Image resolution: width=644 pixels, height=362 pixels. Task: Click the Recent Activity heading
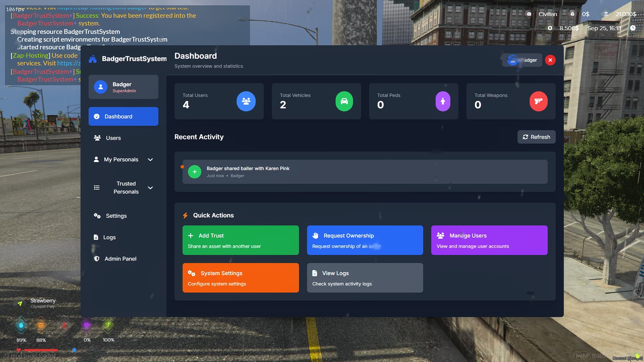199,137
